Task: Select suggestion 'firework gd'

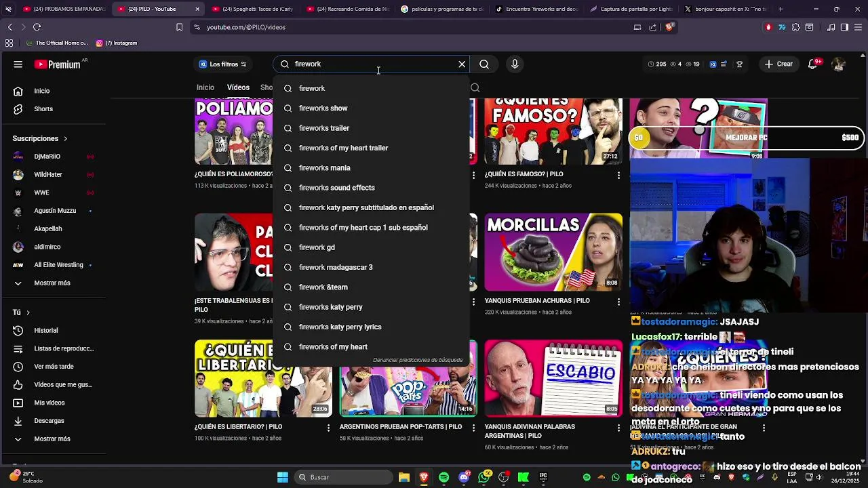Action: pos(371,247)
